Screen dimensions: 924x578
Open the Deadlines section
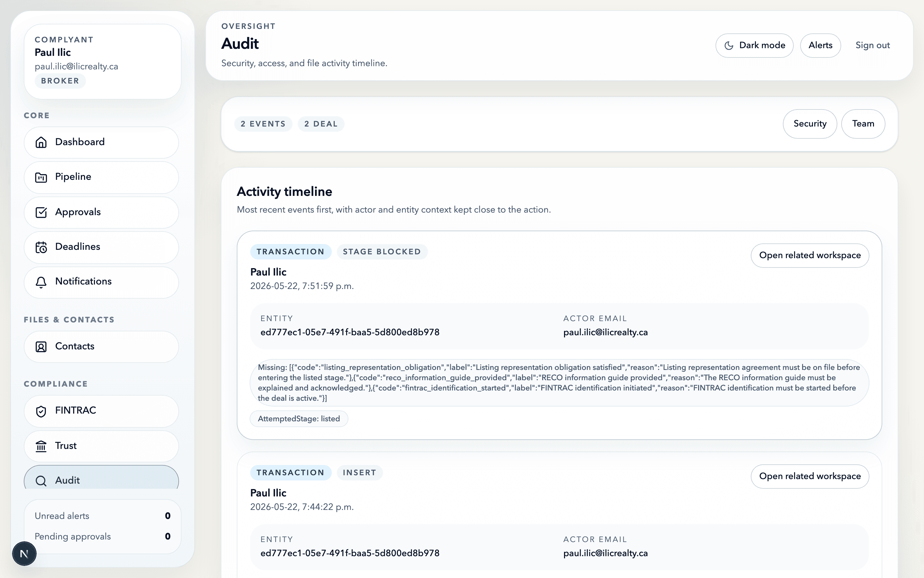[x=101, y=247]
